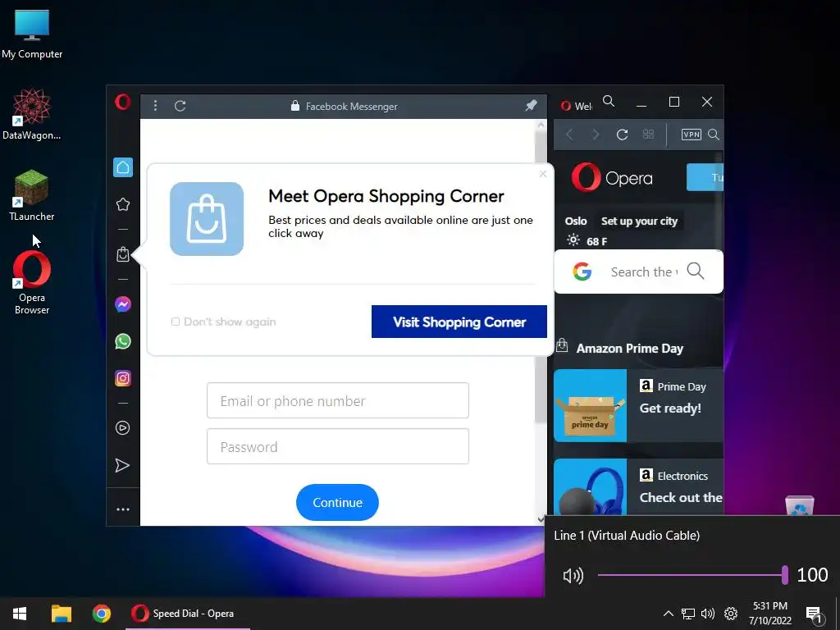Click Visit Shopping Corner button
Screen dimensions: 840x630
coord(459,322)
